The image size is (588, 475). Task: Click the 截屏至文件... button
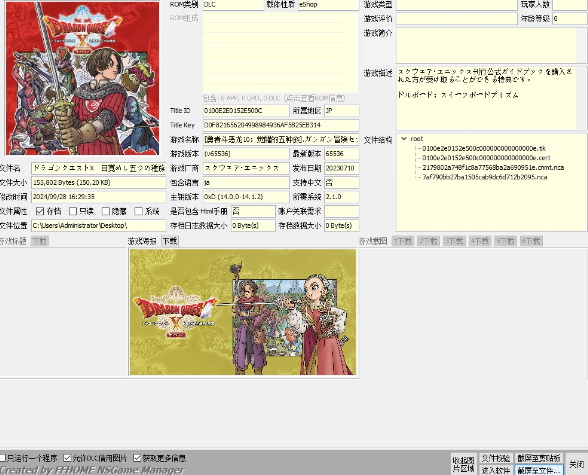click(x=538, y=470)
